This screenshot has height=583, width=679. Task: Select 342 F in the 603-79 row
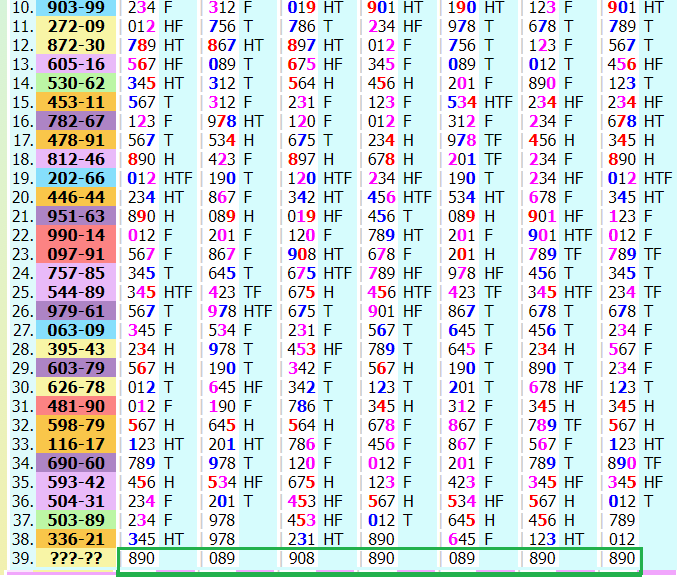pyautogui.click(x=310, y=368)
